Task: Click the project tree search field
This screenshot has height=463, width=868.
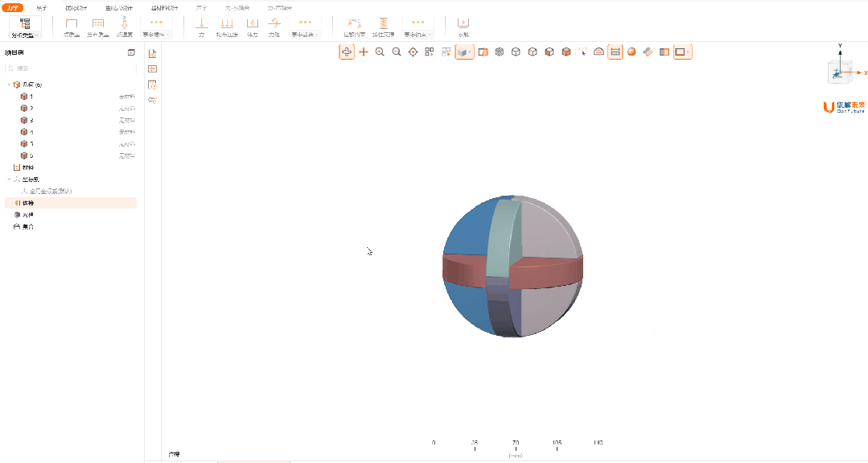Action: click(70, 68)
